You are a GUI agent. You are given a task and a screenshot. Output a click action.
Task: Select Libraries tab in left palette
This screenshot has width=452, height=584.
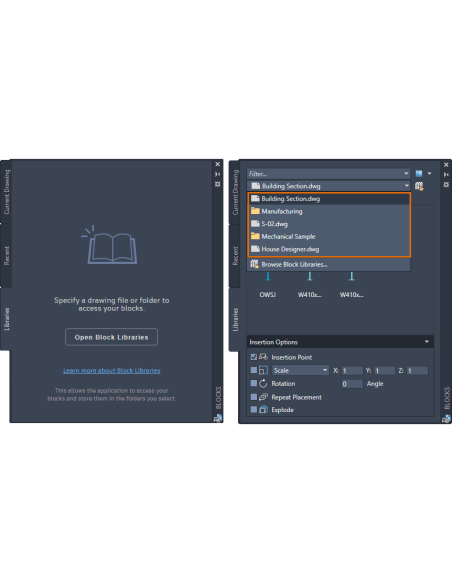coord(6,319)
